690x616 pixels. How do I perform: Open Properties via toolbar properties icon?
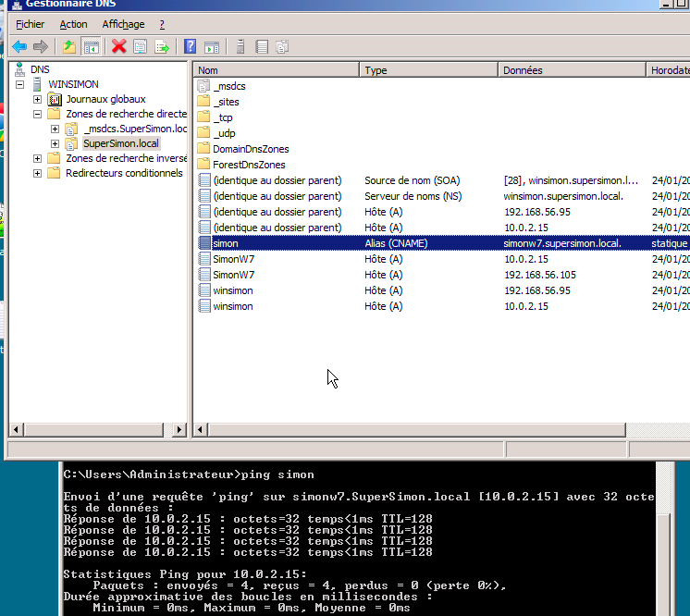[x=141, y=46]
